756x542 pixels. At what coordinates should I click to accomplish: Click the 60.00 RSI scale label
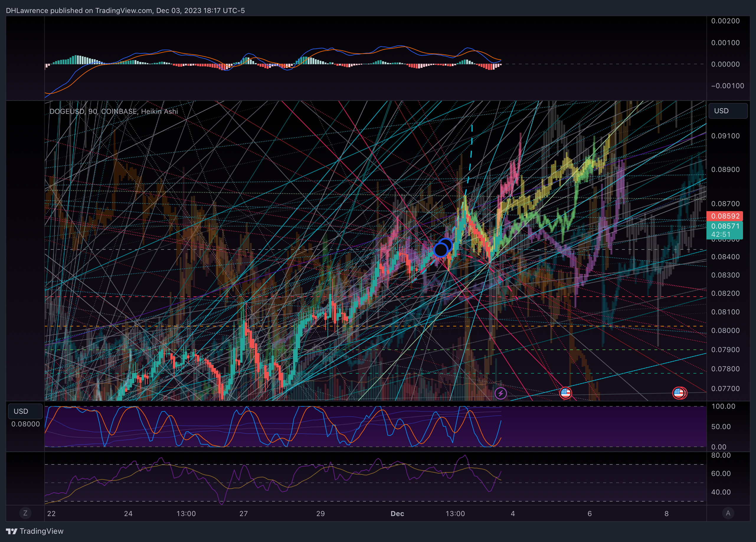click(x=721, y=473)
